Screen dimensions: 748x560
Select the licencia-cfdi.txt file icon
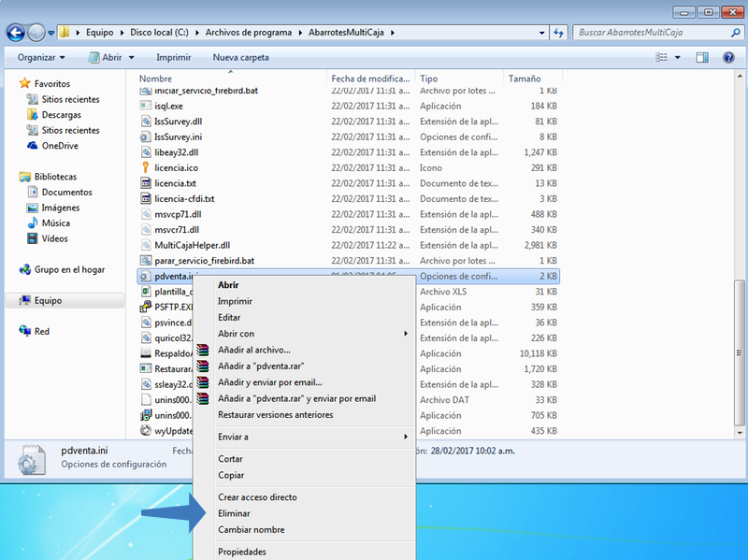(x=146, y=198)
